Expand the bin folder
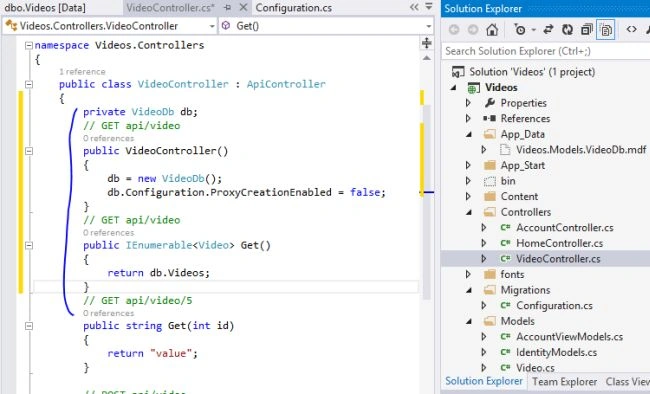This screenshot has width=650, height=394. 468,181
